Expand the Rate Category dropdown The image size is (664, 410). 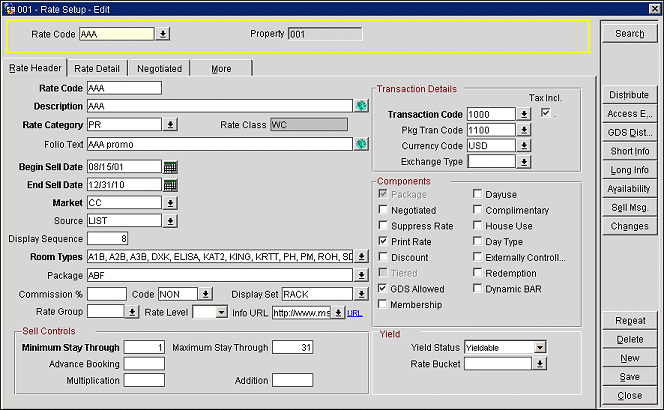point(170,125)
